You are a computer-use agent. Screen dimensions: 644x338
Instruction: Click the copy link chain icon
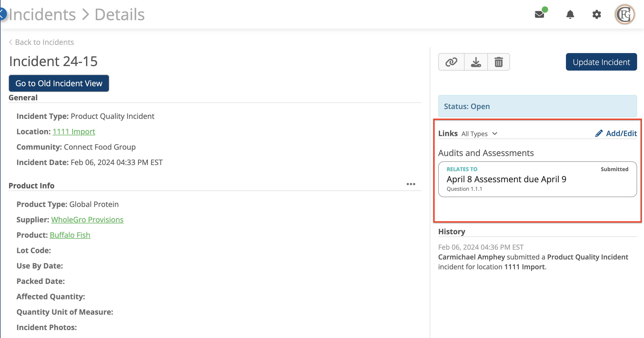[x=451, y=62]
